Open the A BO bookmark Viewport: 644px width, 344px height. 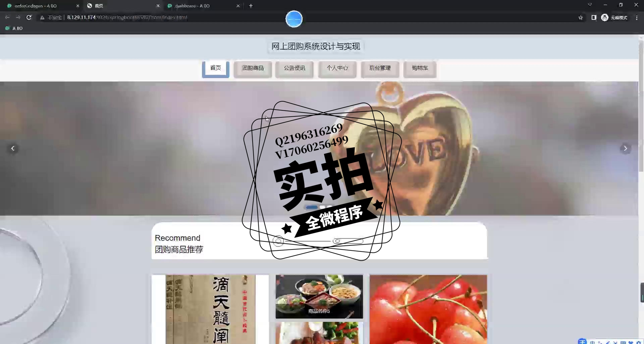coord(14,28)
